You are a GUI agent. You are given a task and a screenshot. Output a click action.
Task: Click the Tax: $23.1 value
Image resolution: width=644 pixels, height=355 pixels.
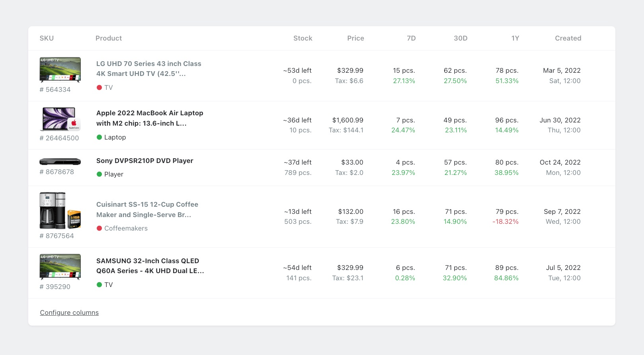(x=348, y=278)
